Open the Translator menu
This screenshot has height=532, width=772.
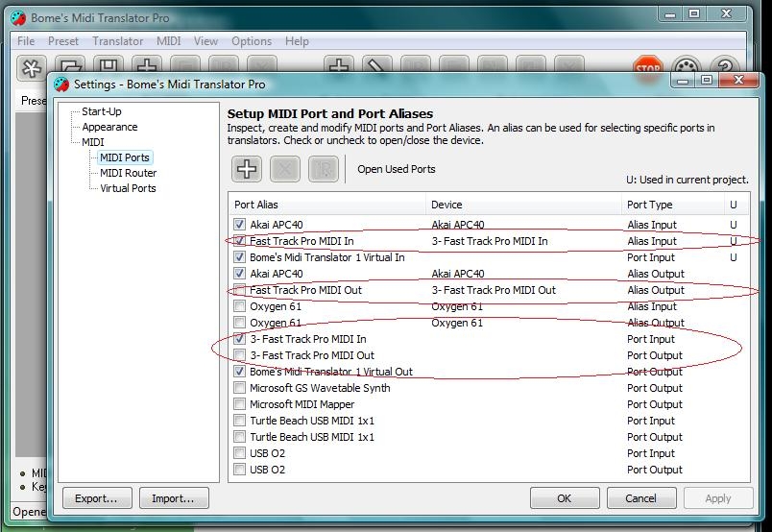click(x=117, y=41)
